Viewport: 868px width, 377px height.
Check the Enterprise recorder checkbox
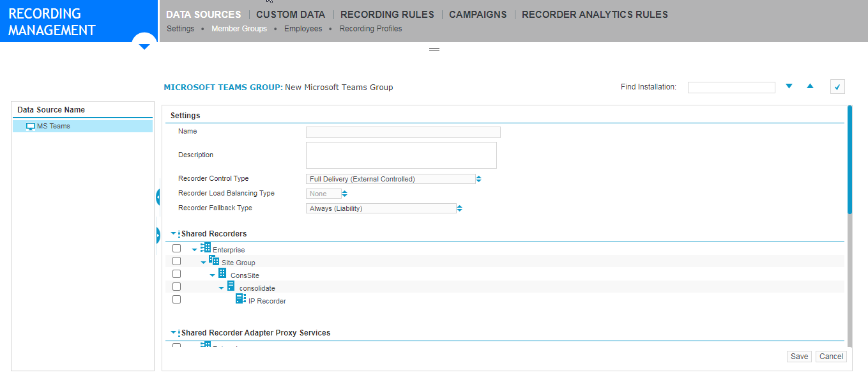point(177,249)
